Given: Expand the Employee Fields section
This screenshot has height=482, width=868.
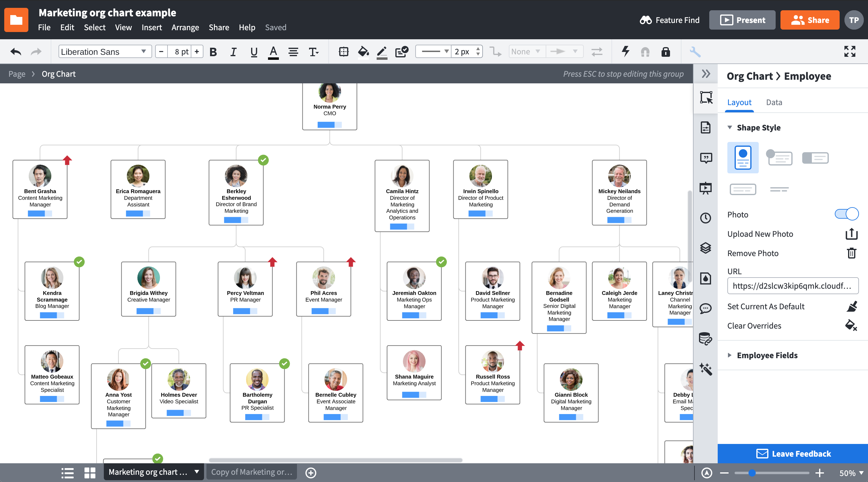Looking at the screenshot, I should [x=767, y=355].
